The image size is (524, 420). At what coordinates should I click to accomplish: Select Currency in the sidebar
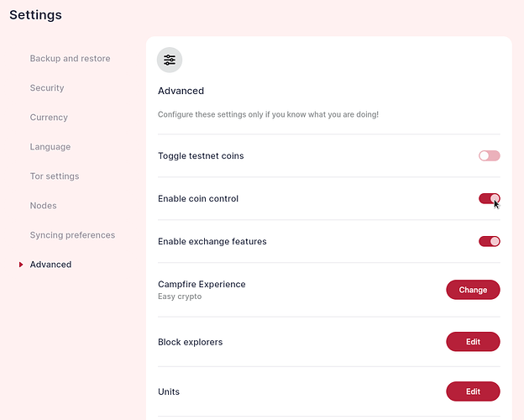[x=49, y=118]
